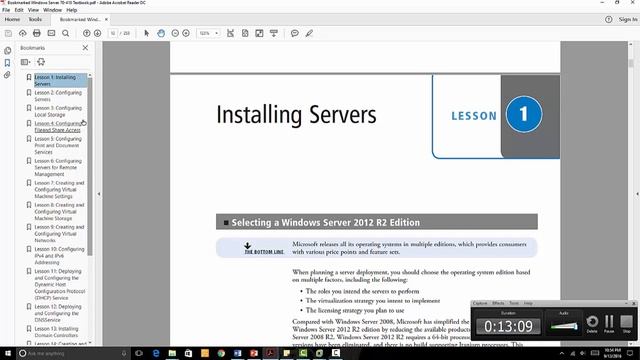Open the Windows Start menu
Screen dimensions: 640x360
click(7, 353)
